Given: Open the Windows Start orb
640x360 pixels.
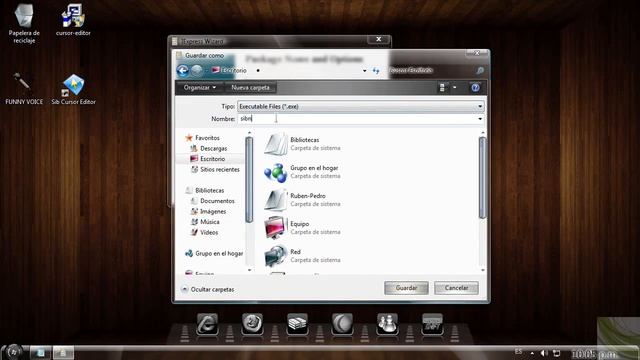Looking at the screenshot, I should (x=13, y=352).
